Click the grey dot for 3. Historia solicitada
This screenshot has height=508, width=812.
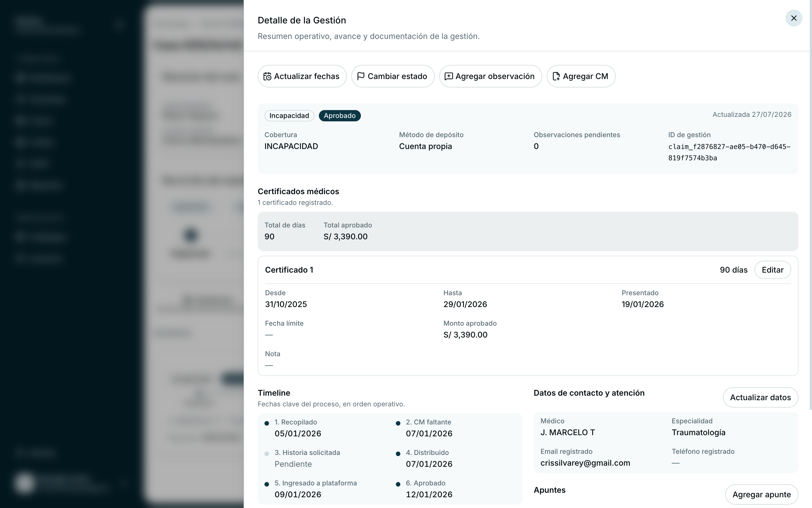(267, 454)
